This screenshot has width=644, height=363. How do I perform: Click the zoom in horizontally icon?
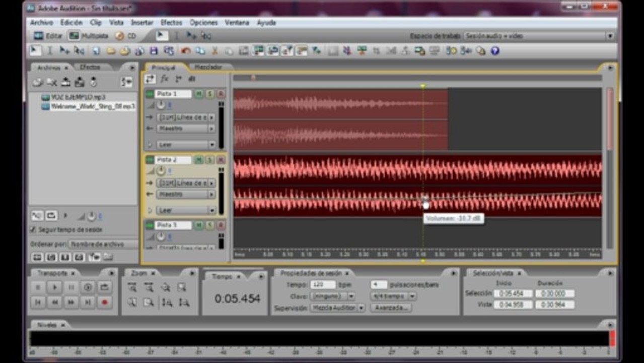click(132, 287)
